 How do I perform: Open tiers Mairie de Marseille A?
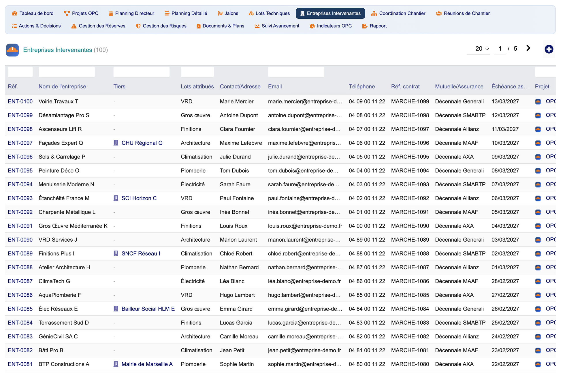click(x=147, y=364)
